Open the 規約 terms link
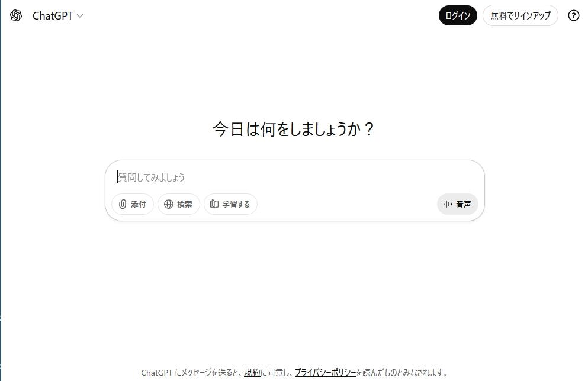 [252, 373]
